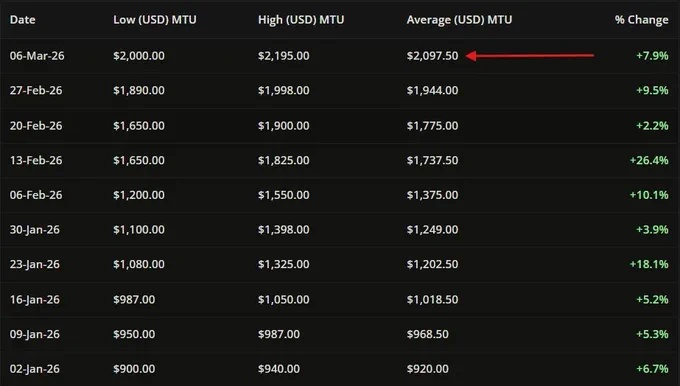Select the 13-Feb-26 date cell
This screenshot has width=680, height=386.
(36, 160)
